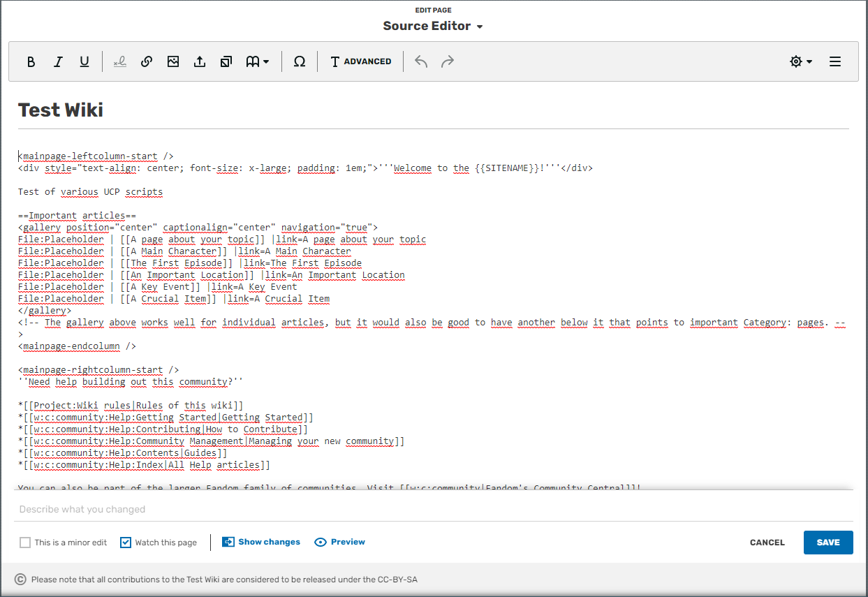The height and width of the screenshot is (597, 868).
Task: Click the 'Need help building out this community?' line
Action: pos(131,382)
